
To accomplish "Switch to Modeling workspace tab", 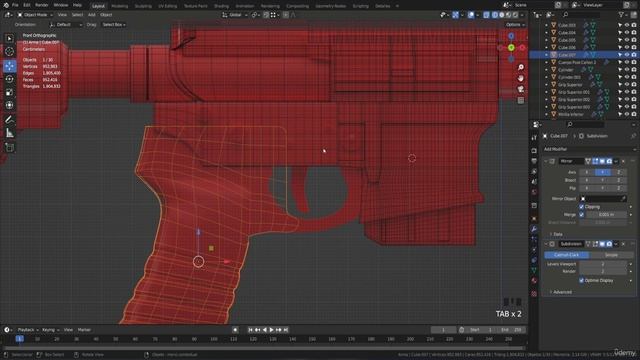I will click(120, 6).
